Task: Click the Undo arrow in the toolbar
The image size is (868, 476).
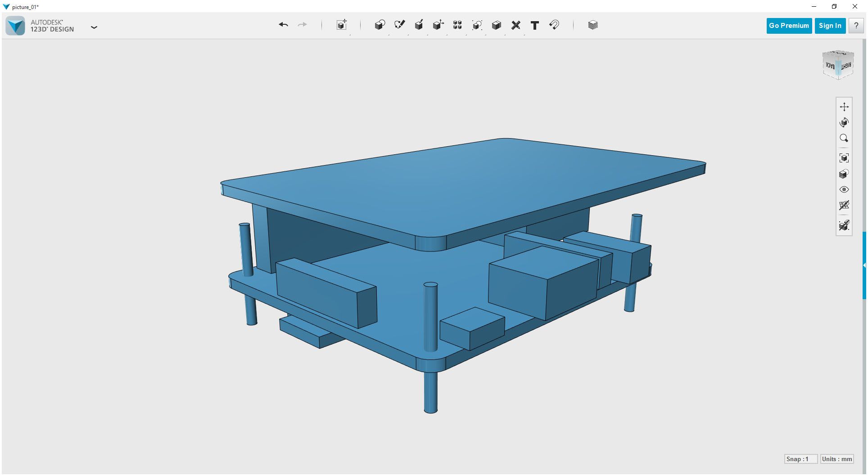Action: (x=283, y=25)
